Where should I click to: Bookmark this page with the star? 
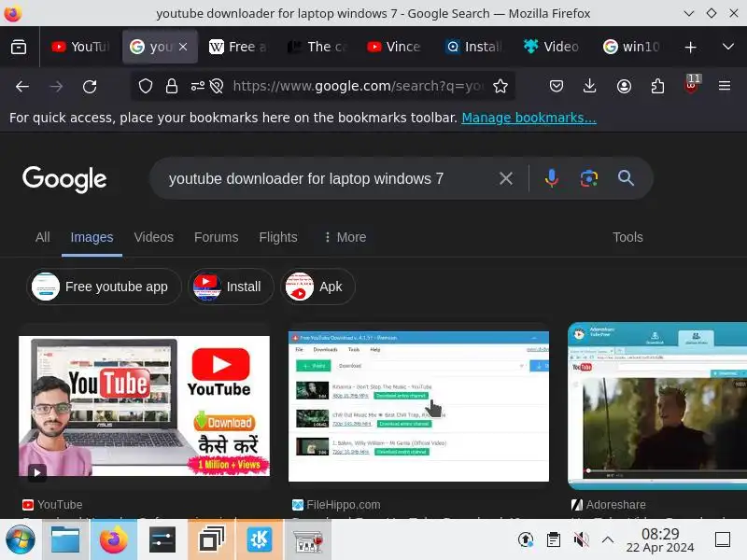500,86
